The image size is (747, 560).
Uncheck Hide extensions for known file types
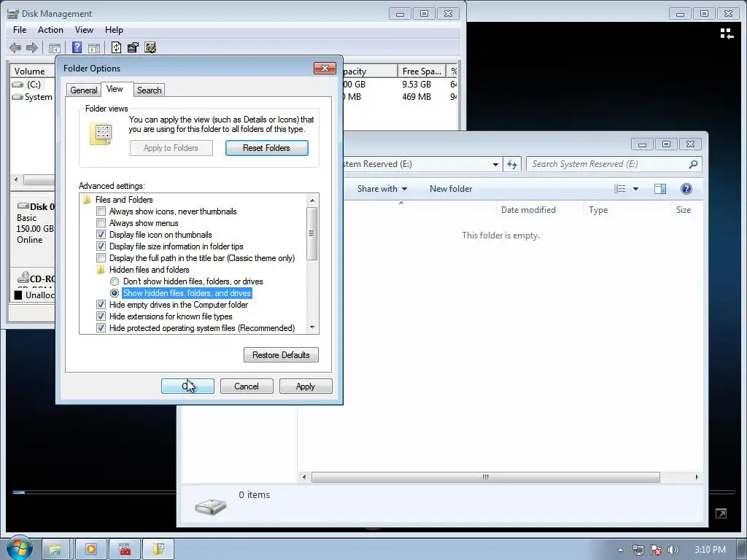click(x=101, y=316)
